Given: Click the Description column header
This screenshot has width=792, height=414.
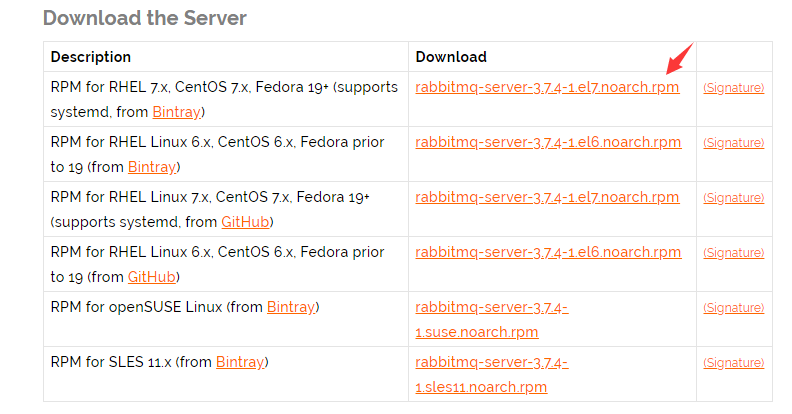Looking at the screenshot, I should (x=90, y=57).
